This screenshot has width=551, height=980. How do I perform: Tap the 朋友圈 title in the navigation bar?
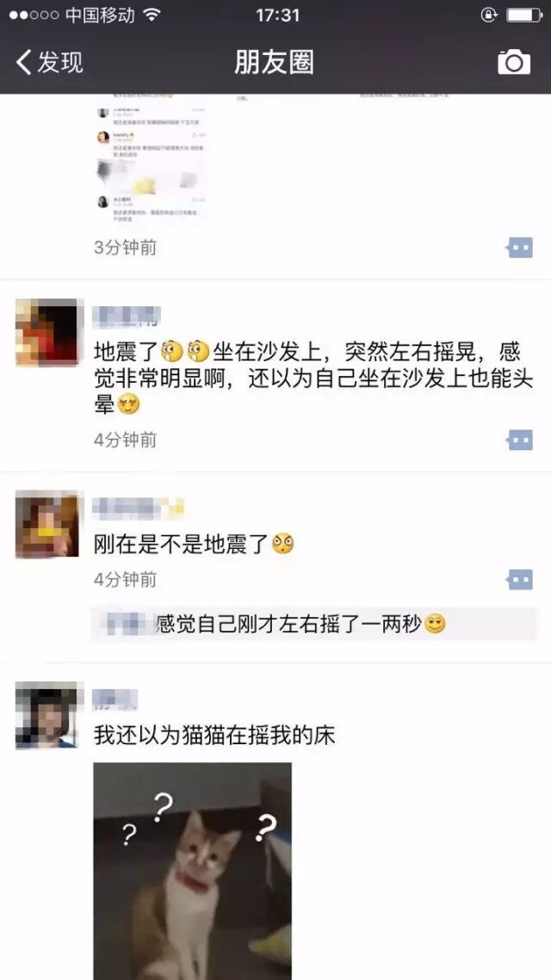click(274, 63)
